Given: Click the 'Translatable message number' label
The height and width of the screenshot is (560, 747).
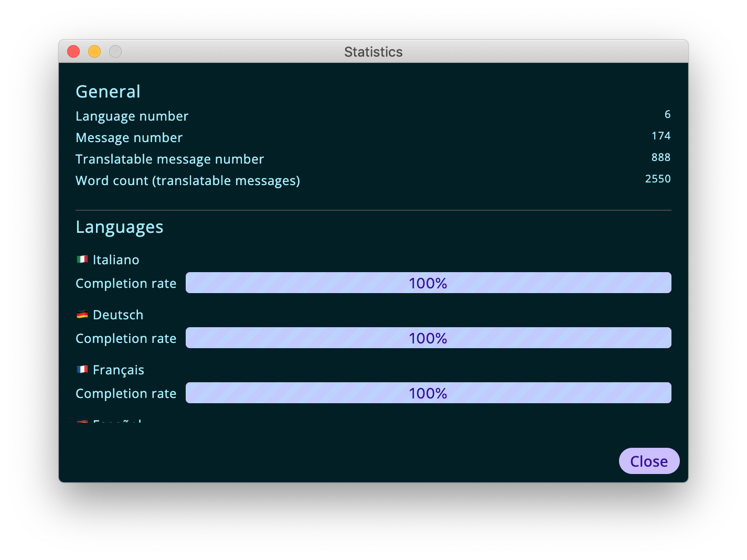Looking at the screenshot, I should [x=170, y=159].
